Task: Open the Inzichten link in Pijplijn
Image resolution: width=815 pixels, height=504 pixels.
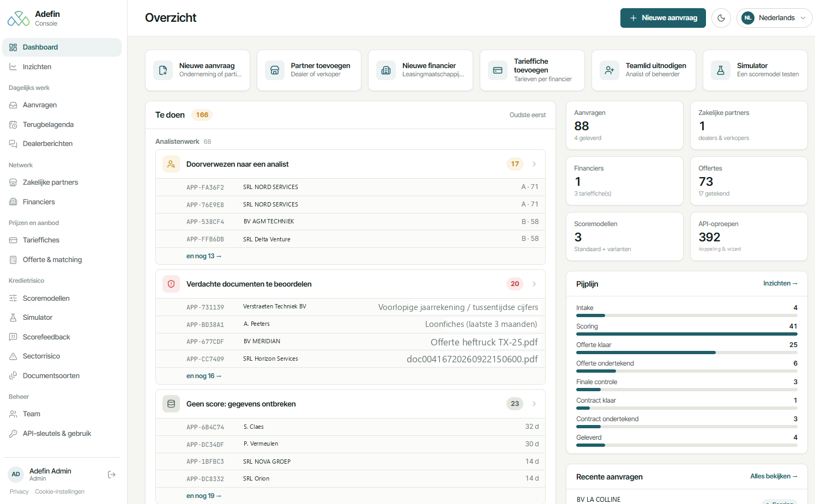Action: point(780,283)
